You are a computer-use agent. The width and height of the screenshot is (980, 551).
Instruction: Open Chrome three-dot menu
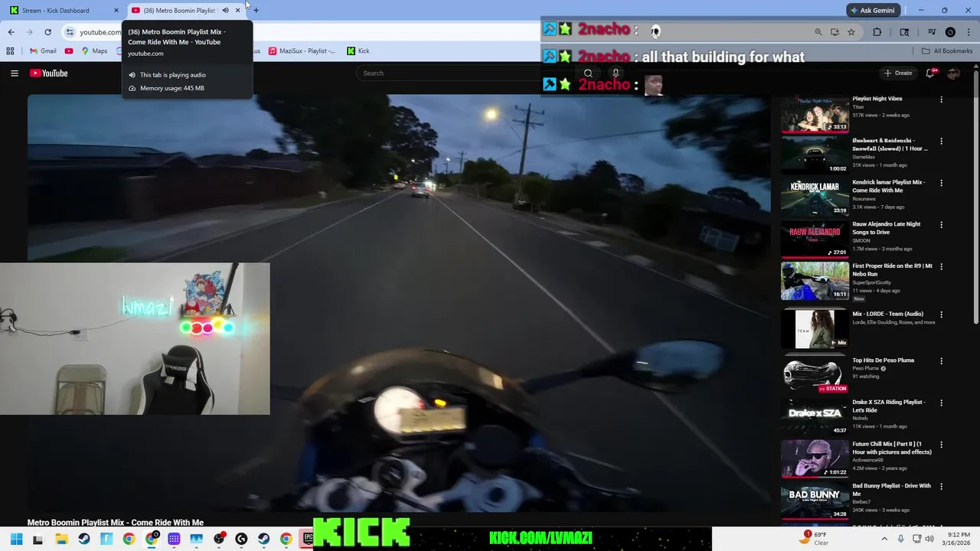coord(968,32)
